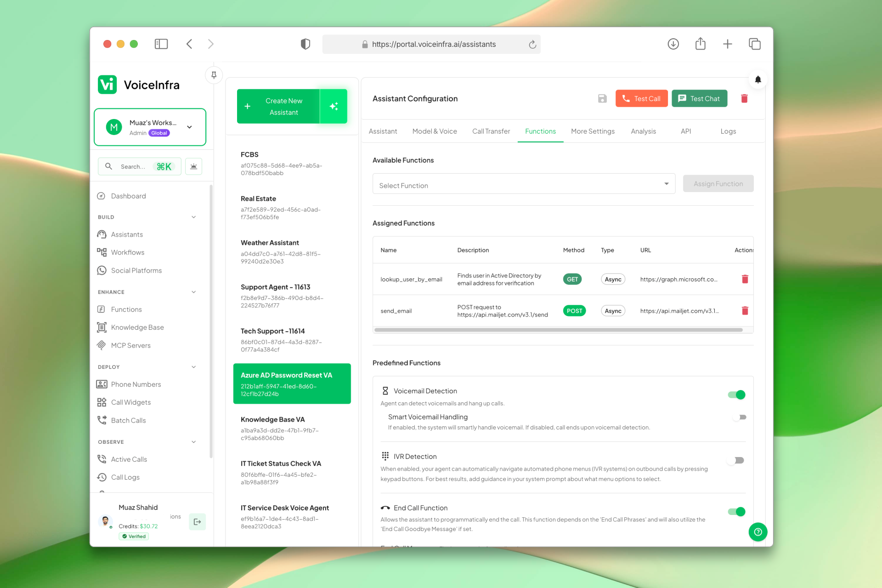
Task: Click the GET method badge
Action: click(572, 279)
